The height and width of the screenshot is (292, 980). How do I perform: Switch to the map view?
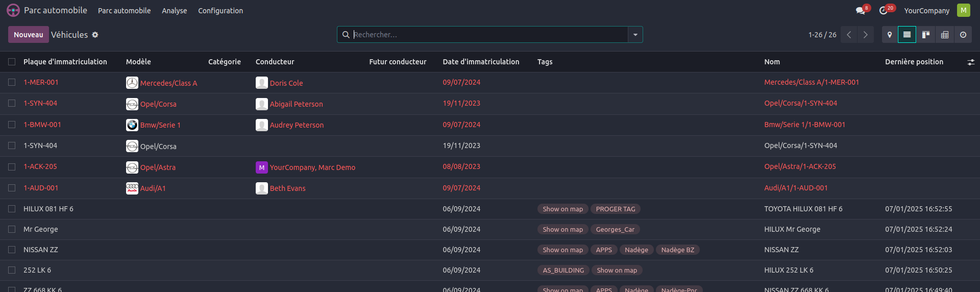(x=889, y=35)
